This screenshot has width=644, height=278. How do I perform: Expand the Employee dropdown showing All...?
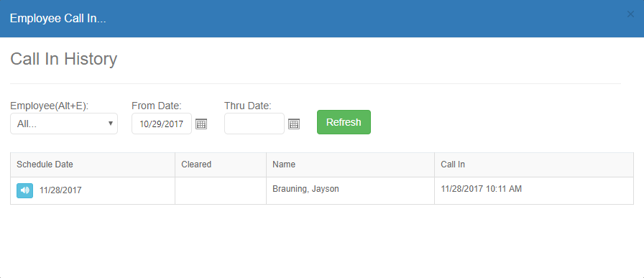64,124
